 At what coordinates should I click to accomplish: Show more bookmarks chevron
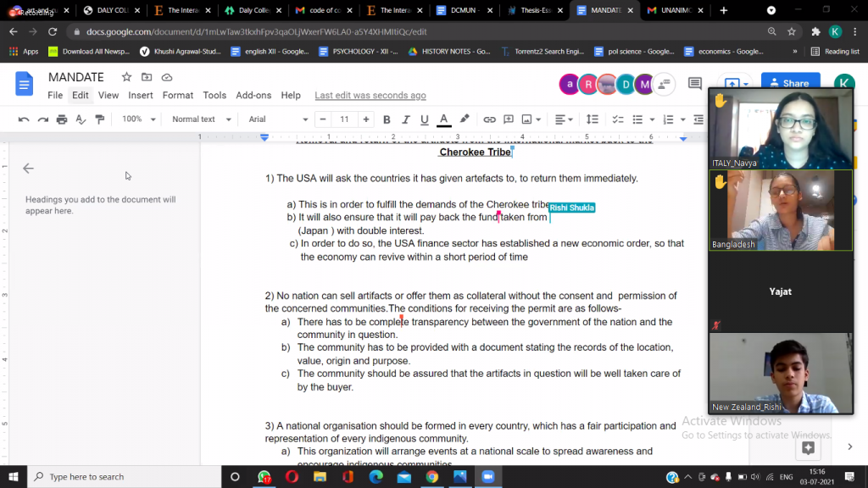click(x=795, y=52)
